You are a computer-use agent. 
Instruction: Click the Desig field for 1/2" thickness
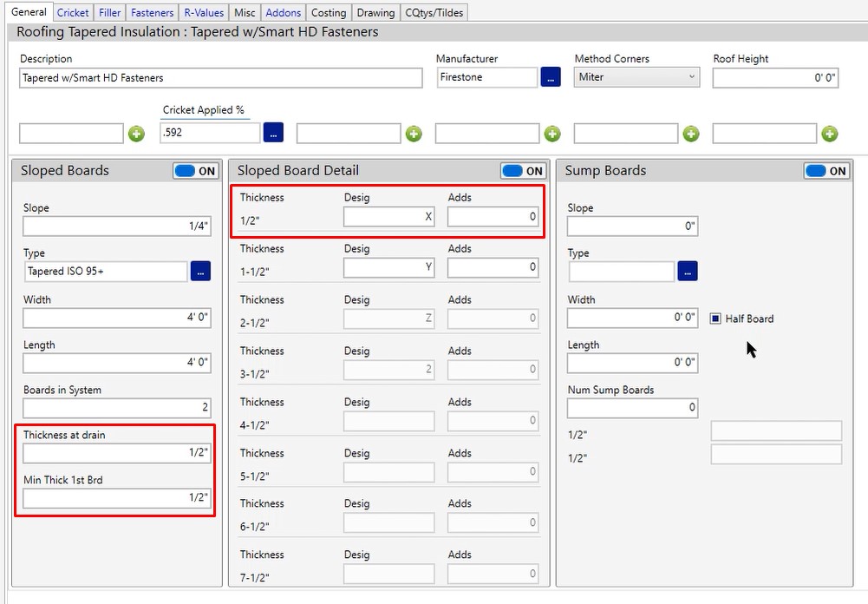(x=388, y=217)
